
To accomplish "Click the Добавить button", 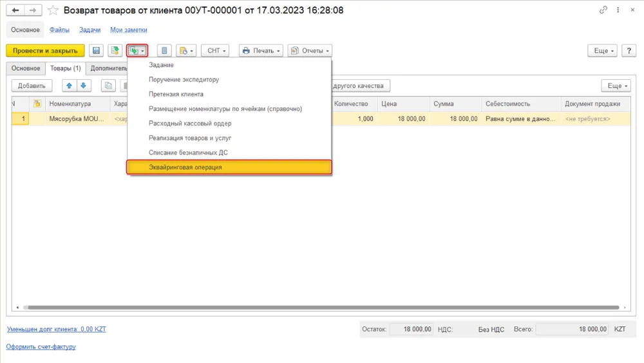I will point(32,86).
